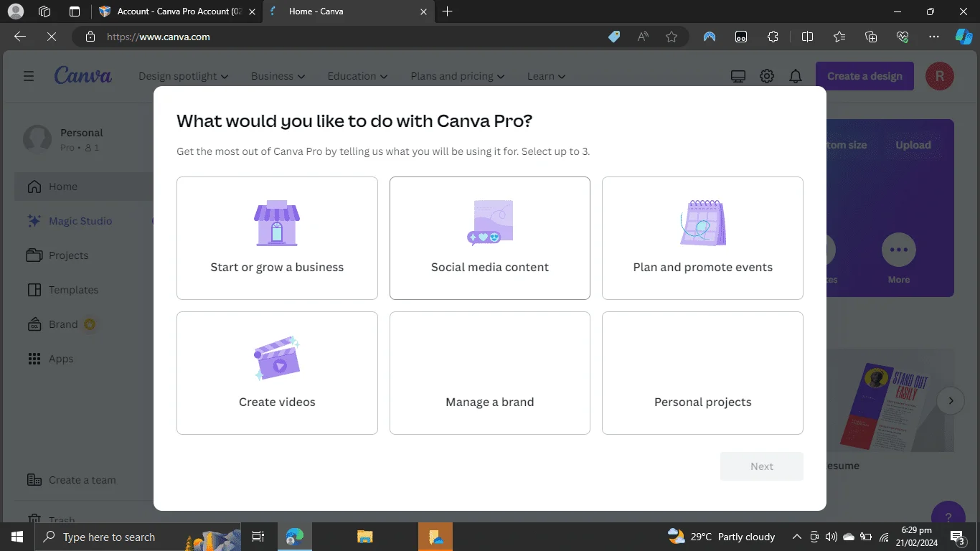Expand the Business menu

(278, 76)
